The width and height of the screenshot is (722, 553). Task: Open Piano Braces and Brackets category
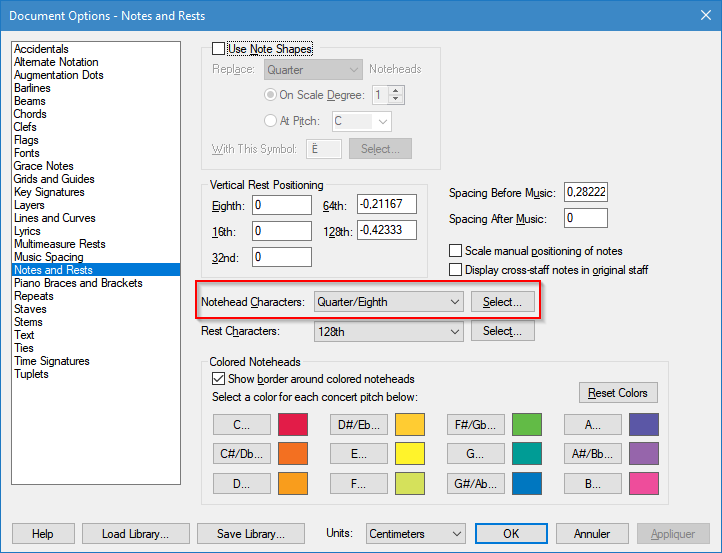tap(78, 283)
